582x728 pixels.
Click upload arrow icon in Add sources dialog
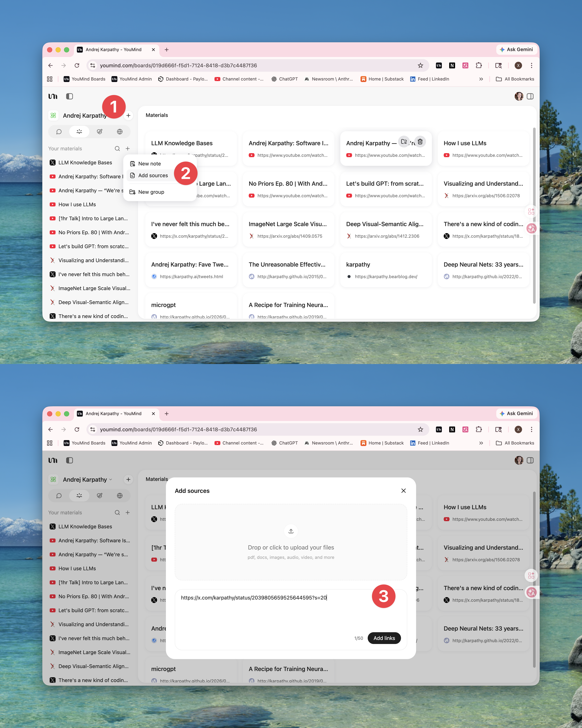pos(291,531)
